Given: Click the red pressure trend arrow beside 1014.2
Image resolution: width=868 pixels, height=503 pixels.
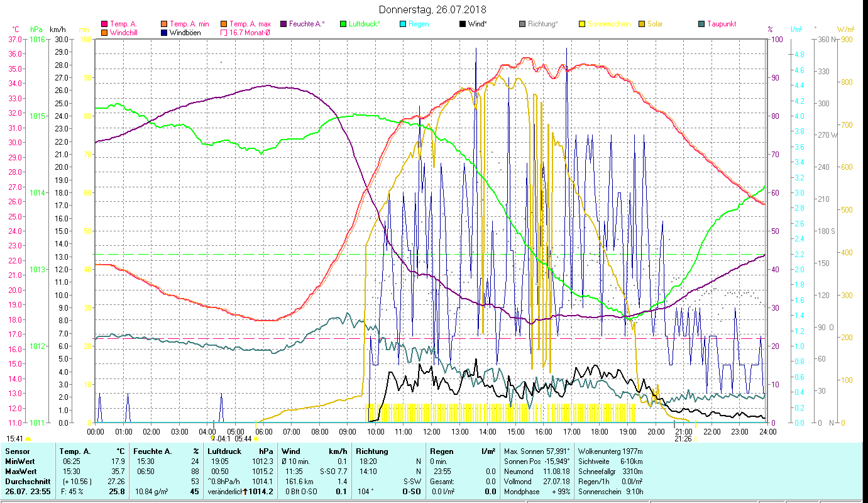Looking at the screenshot, I should pyautogui.click(x=245, y=492).
